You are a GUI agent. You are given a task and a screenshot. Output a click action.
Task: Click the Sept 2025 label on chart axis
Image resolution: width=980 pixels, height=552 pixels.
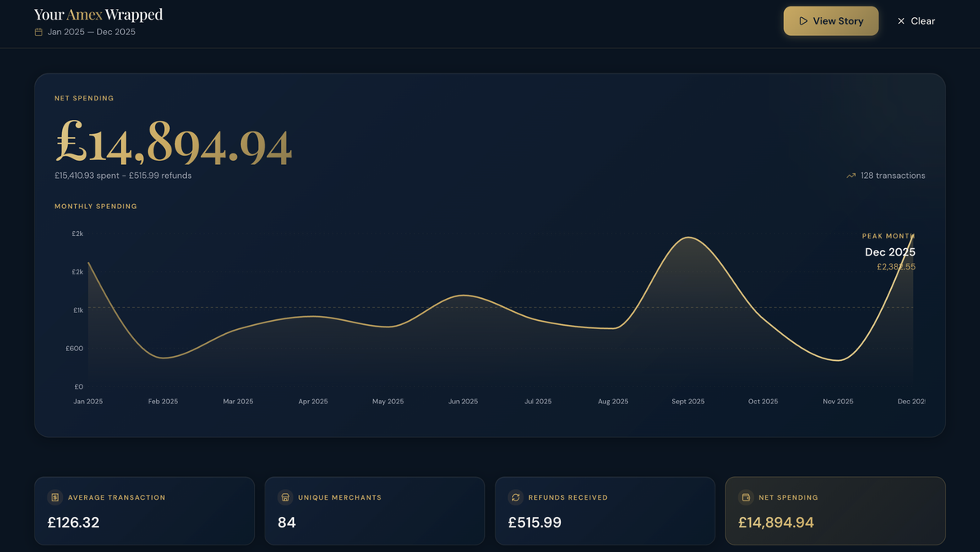(x=688, y=402)
